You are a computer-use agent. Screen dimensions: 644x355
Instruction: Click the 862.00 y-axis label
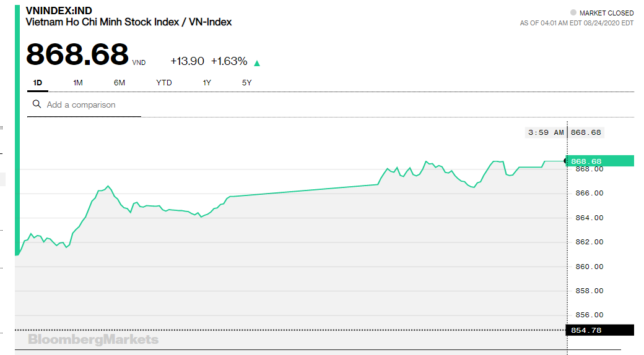590,242
